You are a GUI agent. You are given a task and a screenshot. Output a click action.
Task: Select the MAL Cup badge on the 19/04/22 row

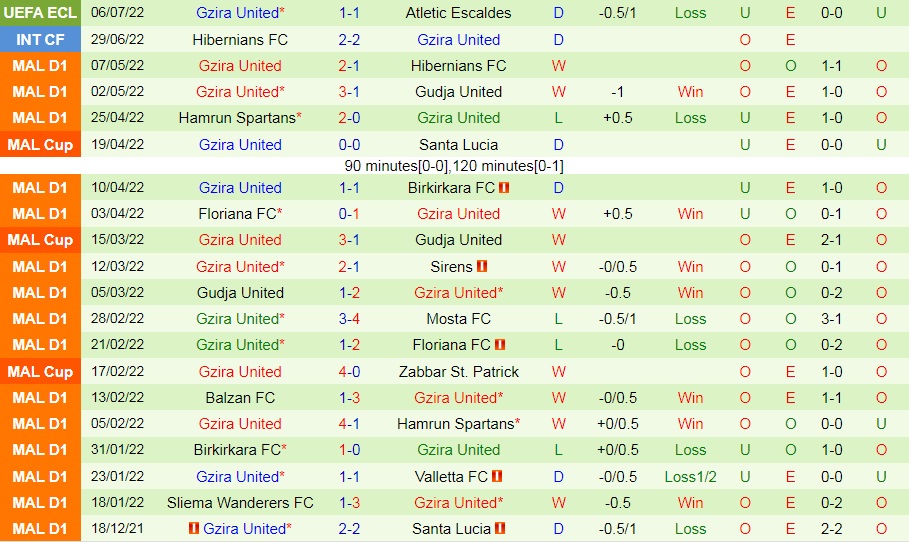tap(41, 145)
